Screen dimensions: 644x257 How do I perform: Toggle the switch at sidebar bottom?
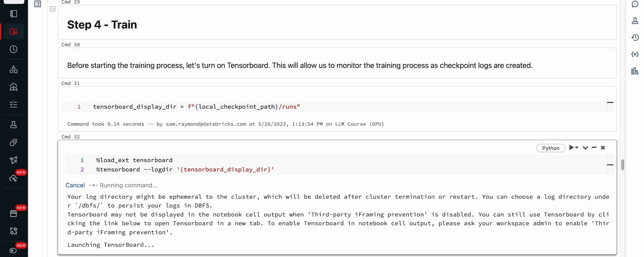(x=13, y=250)
